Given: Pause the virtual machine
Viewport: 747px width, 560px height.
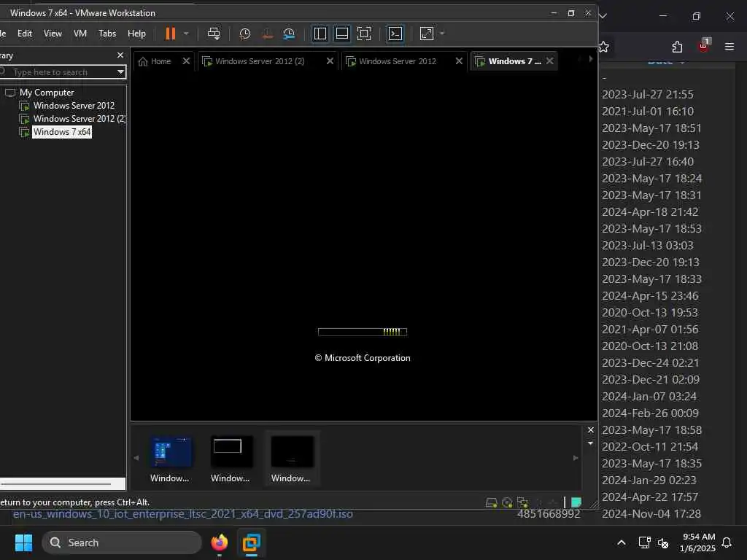Looking at the screenshot, I should [x=170, y=34].
